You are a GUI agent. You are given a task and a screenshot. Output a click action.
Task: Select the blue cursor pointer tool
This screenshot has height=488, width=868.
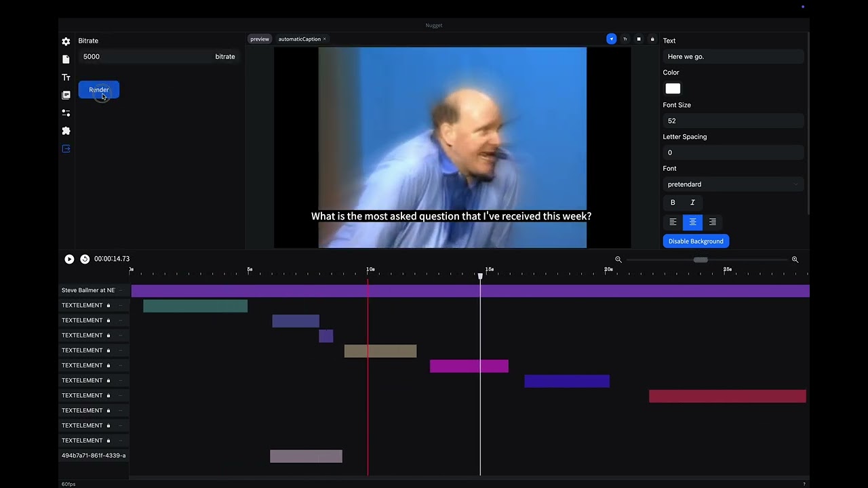click(611, 39)
